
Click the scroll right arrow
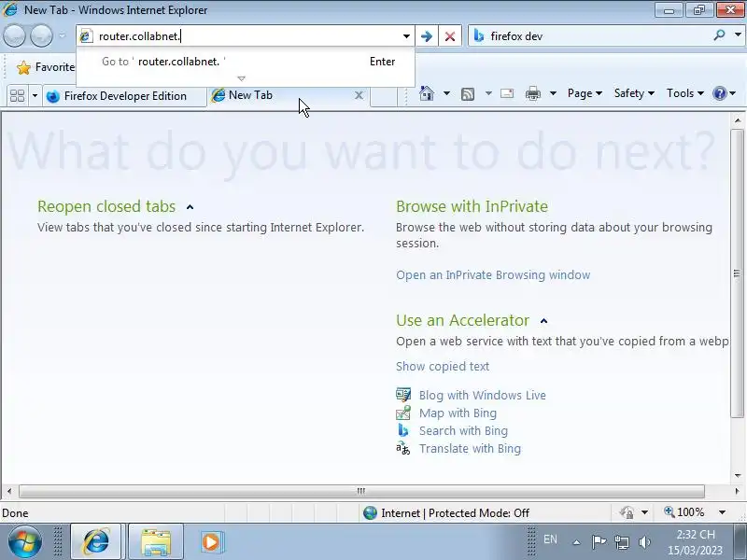pos(737,491)
